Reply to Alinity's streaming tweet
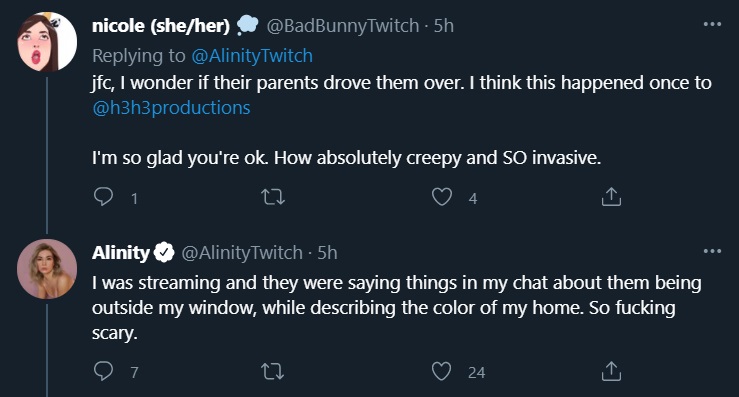739x397 pixels. 103,371
